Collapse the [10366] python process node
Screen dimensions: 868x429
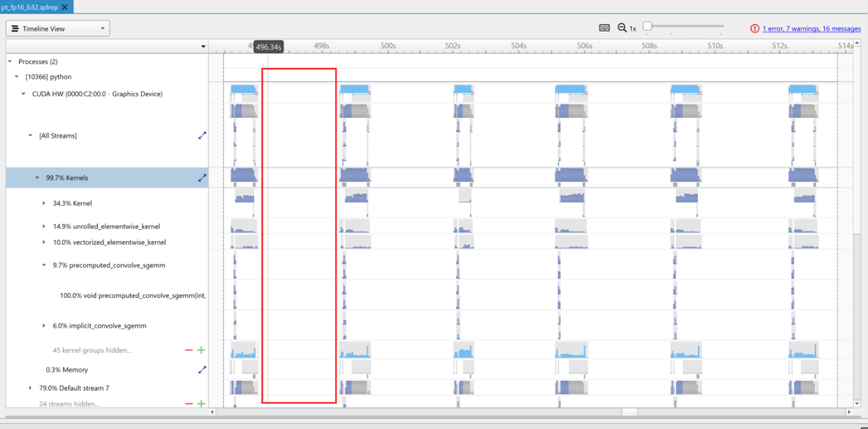pyautogui.click(x=16, y=77)
